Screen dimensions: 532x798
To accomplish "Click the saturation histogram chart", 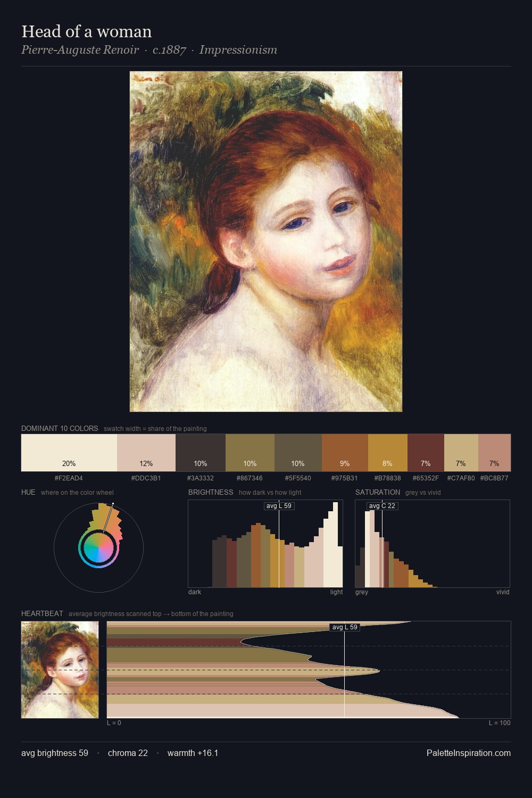I will [433, 544].
